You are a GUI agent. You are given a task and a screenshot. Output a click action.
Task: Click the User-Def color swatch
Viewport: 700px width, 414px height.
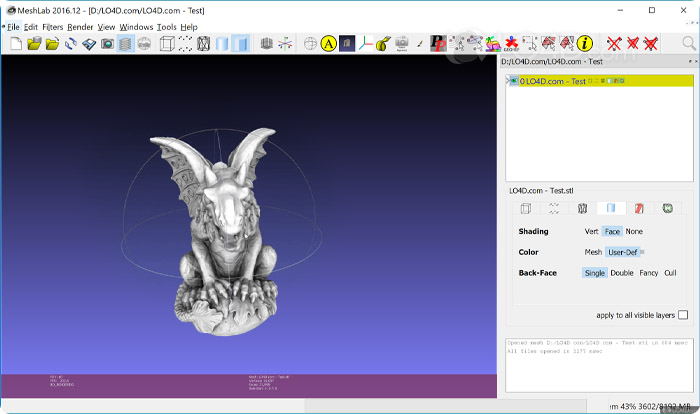642,252
